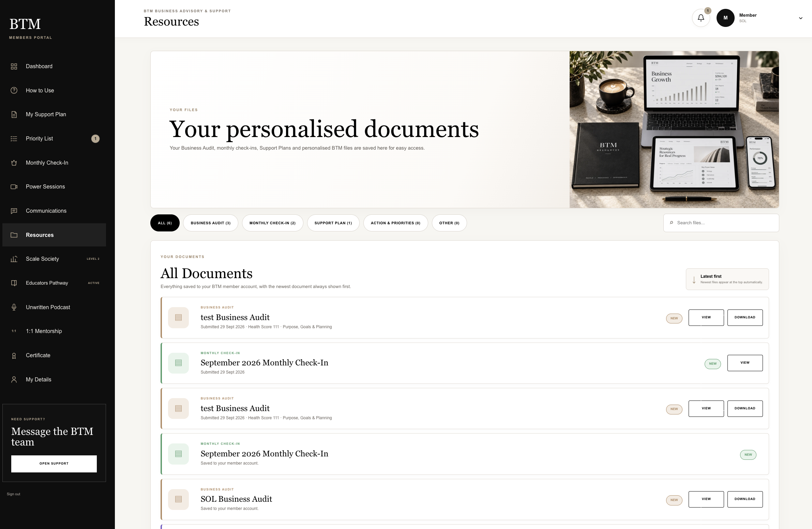
Task: Click the Resources folder icon
Action: [x=14, y=235]
